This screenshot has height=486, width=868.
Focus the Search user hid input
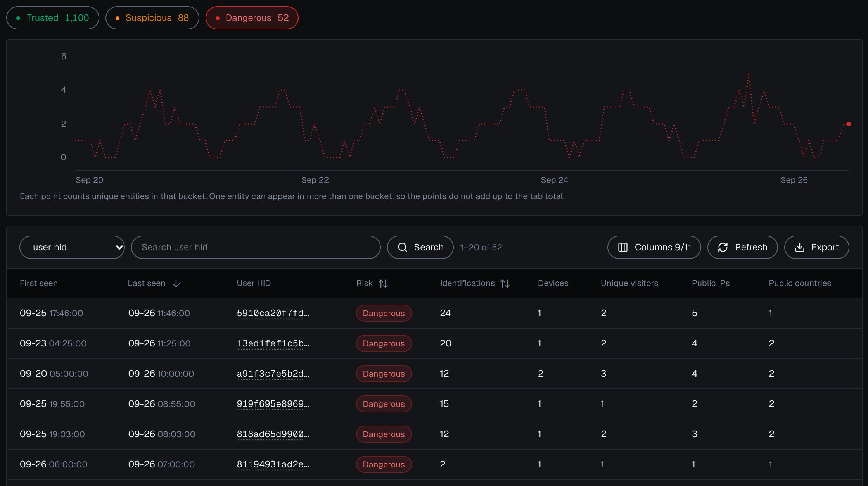coord(256,247)
